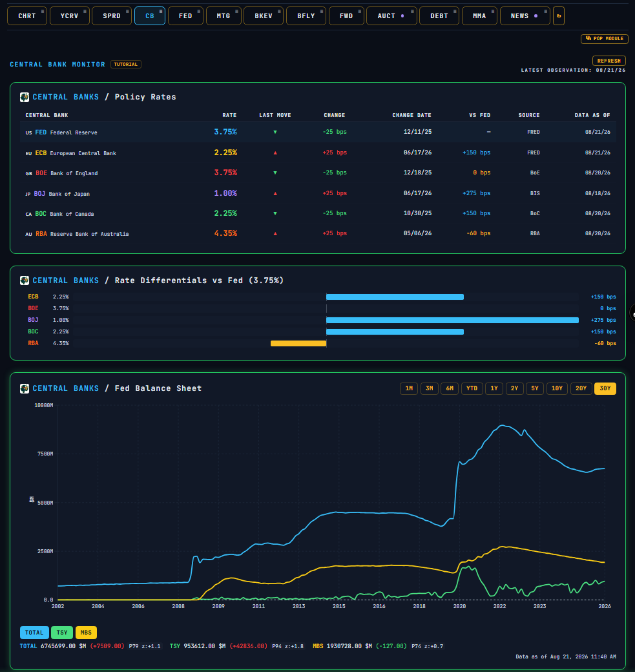Click the grip icon on the CHRT tab
The image size is (635, 672).
pyautogui.click(x=43, y=12)
